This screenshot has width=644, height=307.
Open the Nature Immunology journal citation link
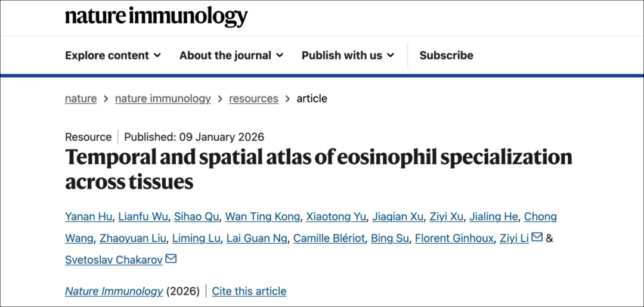pos(114,291)
